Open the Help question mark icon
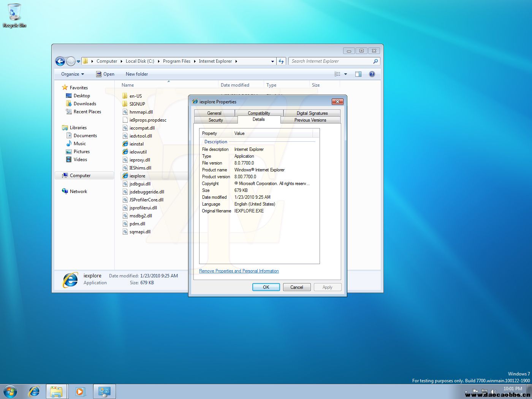 pyautogui.click(x=372, y=74)
